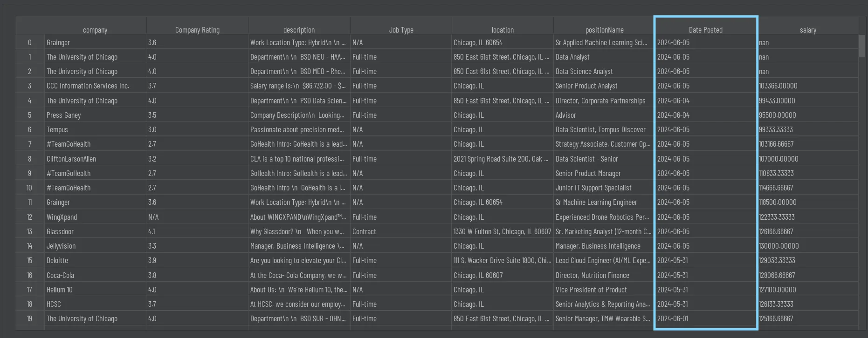Click the 2024-06-01 date cell
The width and height of the screenshot is (868, 338).
(x=673, y=319)
